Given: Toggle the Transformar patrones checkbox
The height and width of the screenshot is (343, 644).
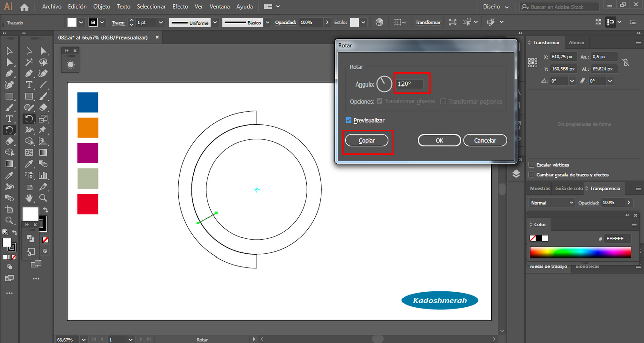Looking at the screenshot, I should coord(443,101).
